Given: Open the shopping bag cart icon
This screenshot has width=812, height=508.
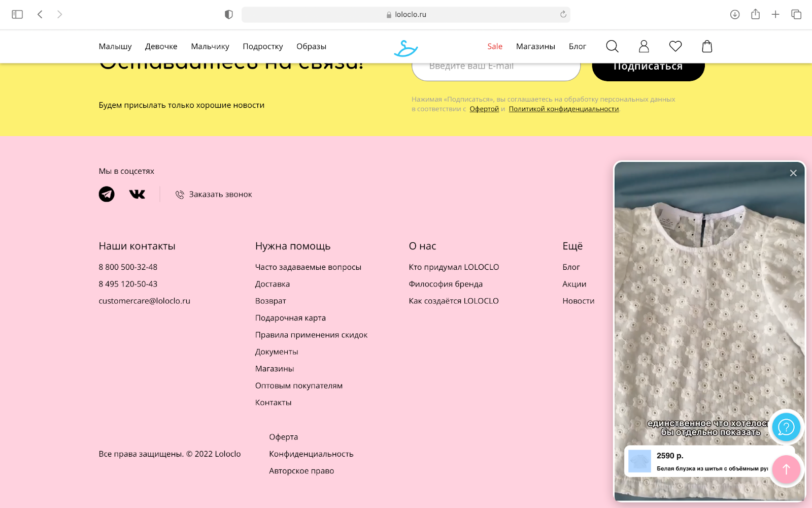Looking at the screenshot, I should coord(707,47).
